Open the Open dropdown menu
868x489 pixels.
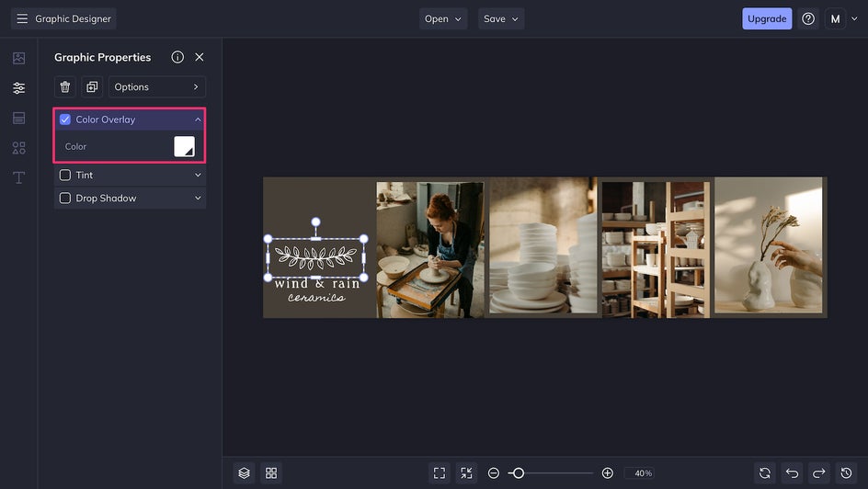[443, 18]
